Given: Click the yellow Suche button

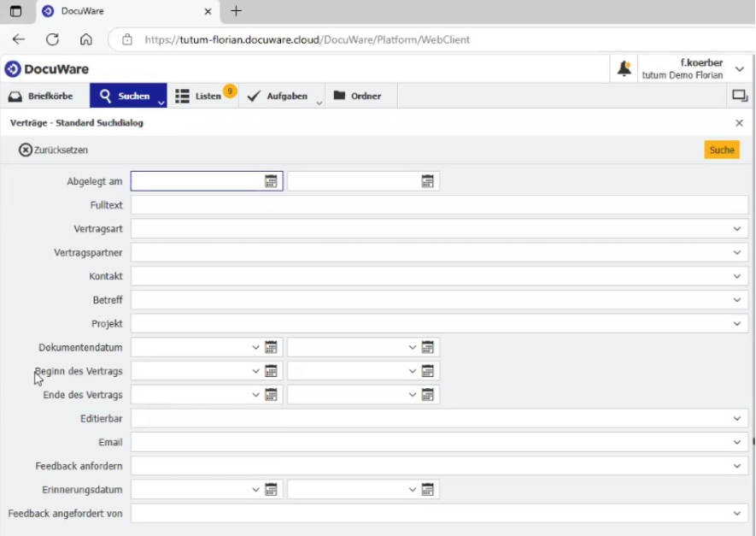Looking at the screenshot, I should coord(722,150).
